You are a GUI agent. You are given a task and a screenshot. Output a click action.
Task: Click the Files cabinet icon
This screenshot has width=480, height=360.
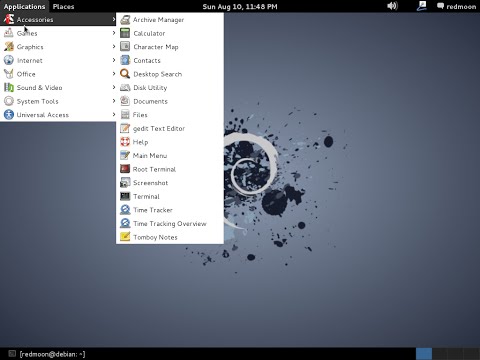click(x=125, y=115)
